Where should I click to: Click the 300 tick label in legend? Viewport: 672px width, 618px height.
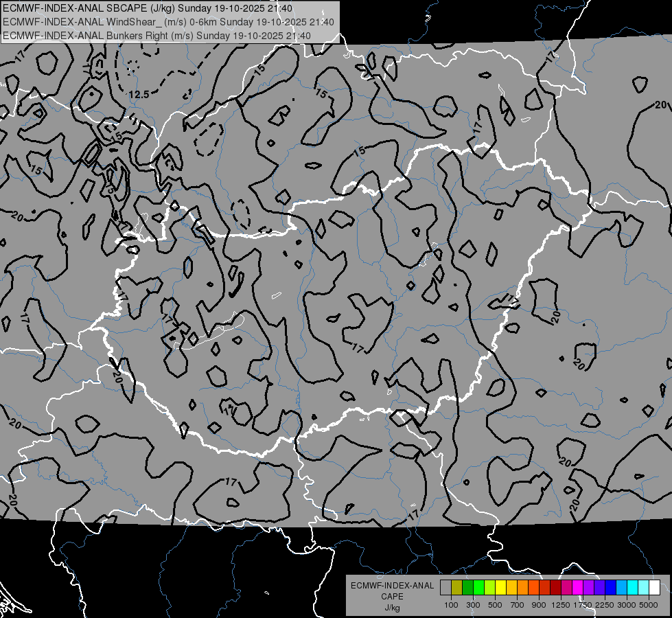tap(473, 605)
